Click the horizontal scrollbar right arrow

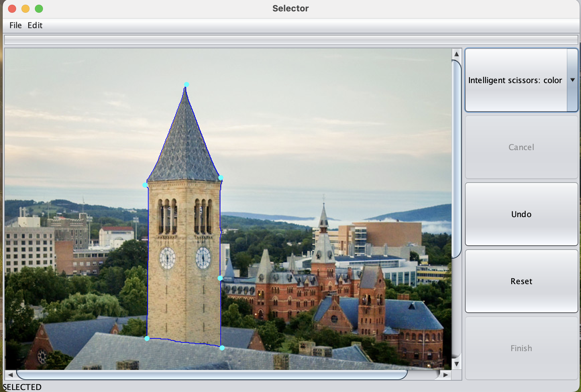click(x=445, y=375)
